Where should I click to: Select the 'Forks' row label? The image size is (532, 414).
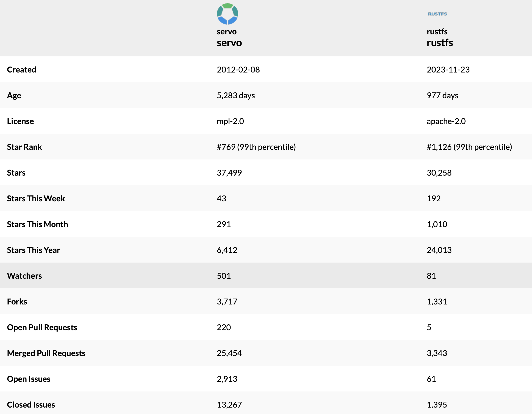point(17,302)
